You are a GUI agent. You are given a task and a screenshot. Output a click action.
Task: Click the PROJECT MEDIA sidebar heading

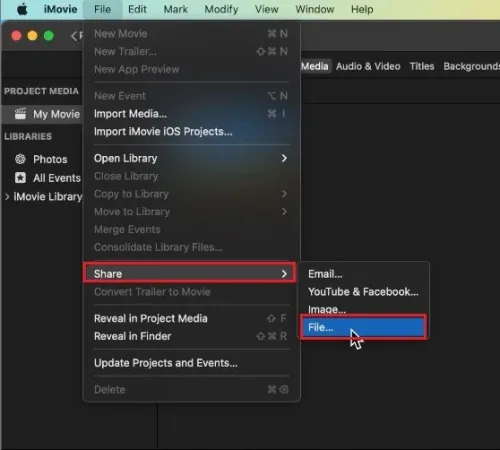coord(41,91)
